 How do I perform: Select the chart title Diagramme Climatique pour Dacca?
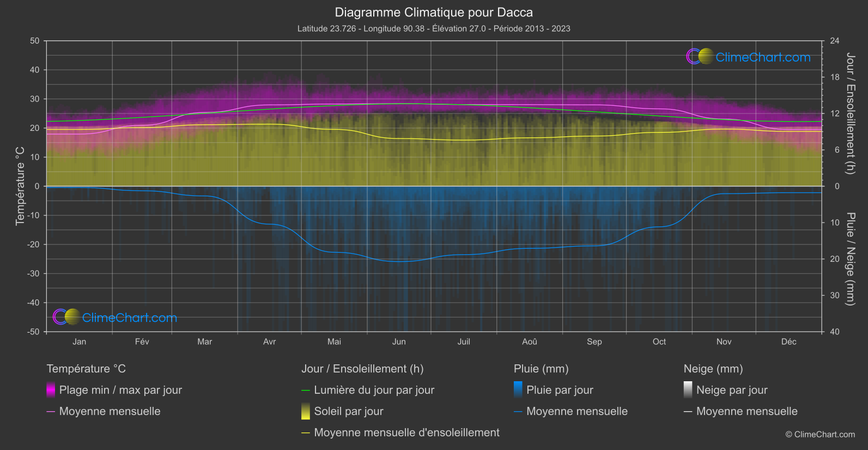pyautogui.click(x=434, y=12)
